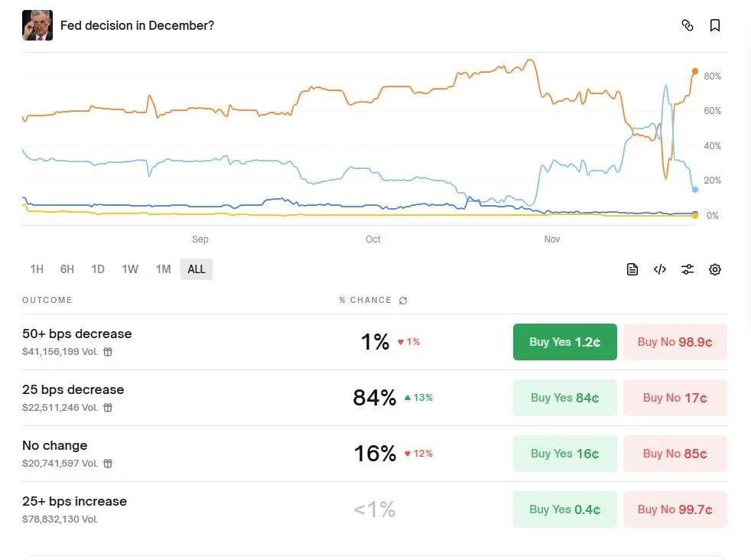Buy No at 17¢ for 25 bps decrease
Image resolution: width=751 pixels, height=560 pixels.
tap(675, 398)
